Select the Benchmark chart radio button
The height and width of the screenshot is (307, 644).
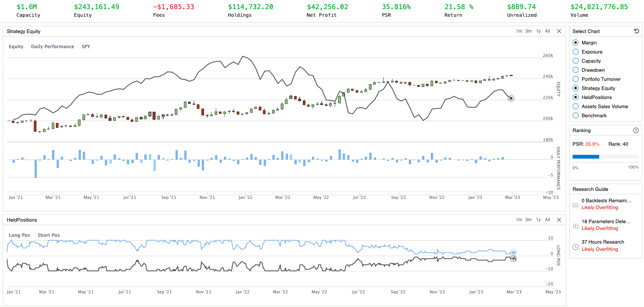coord(576,115)
